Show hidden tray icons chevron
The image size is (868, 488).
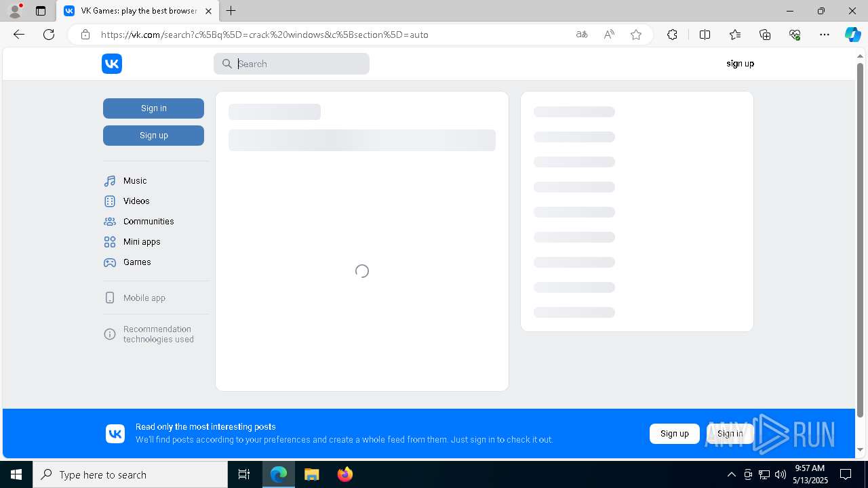pos(731,474)
